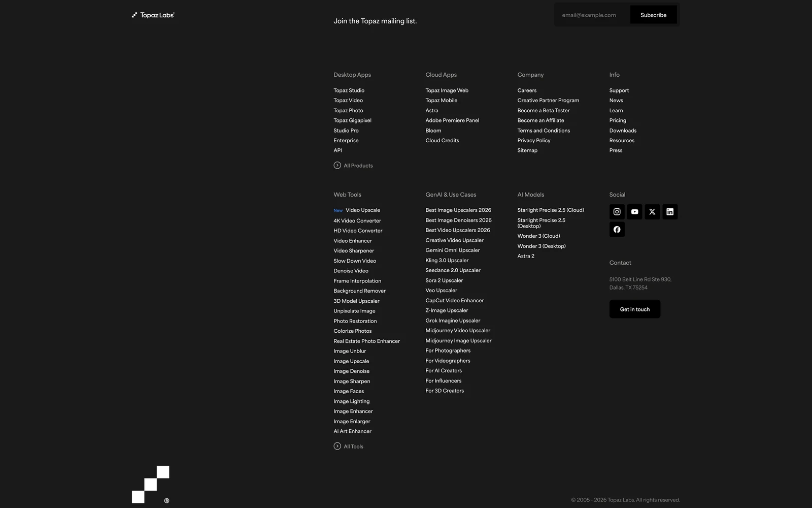The width and height of the screenshot is (812, 508).
Task: Open Topaz Labs Instagram page
Action: [x=617, y=212]
